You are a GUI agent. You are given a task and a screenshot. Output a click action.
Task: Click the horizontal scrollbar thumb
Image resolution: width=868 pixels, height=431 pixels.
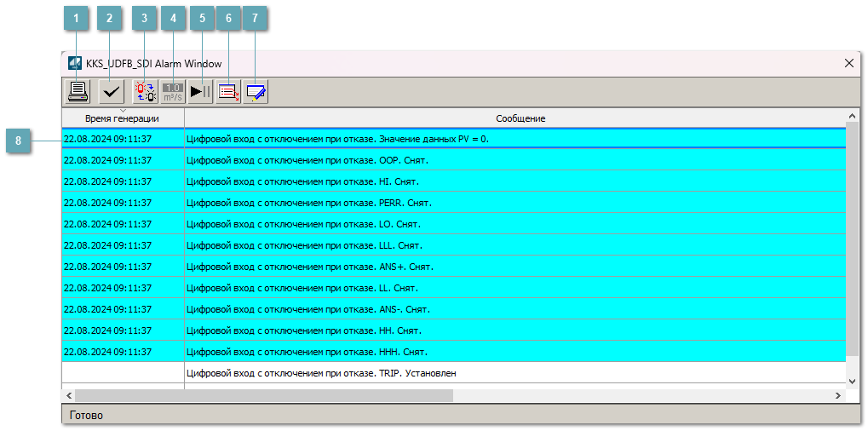(x=264, y=396)
